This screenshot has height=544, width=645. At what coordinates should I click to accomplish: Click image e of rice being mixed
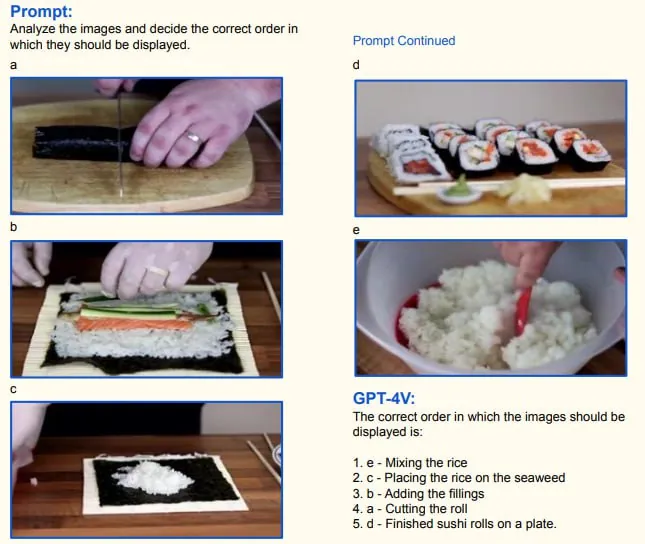click(491, 308)
